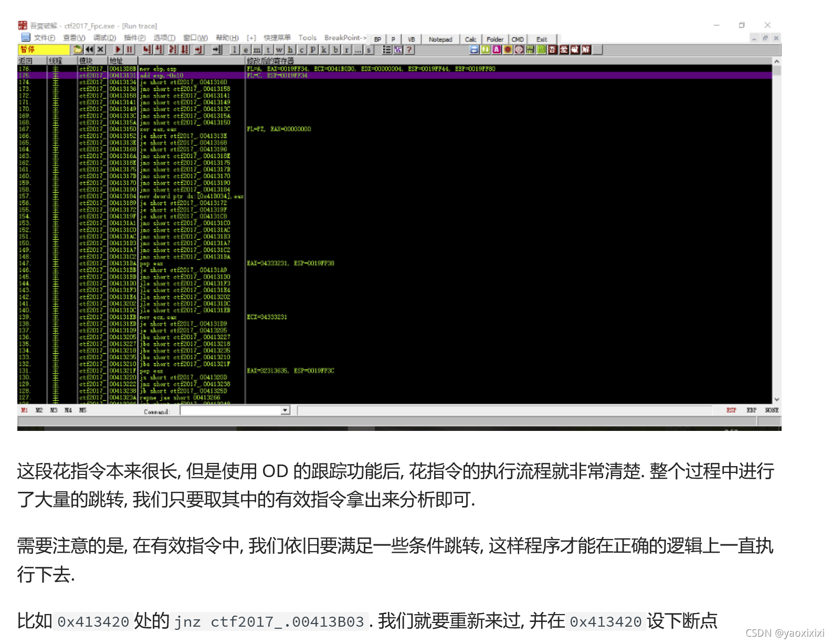The image size is (832, 644).
Task: Restart the program with the rewind icon
Action: [89, 49]
